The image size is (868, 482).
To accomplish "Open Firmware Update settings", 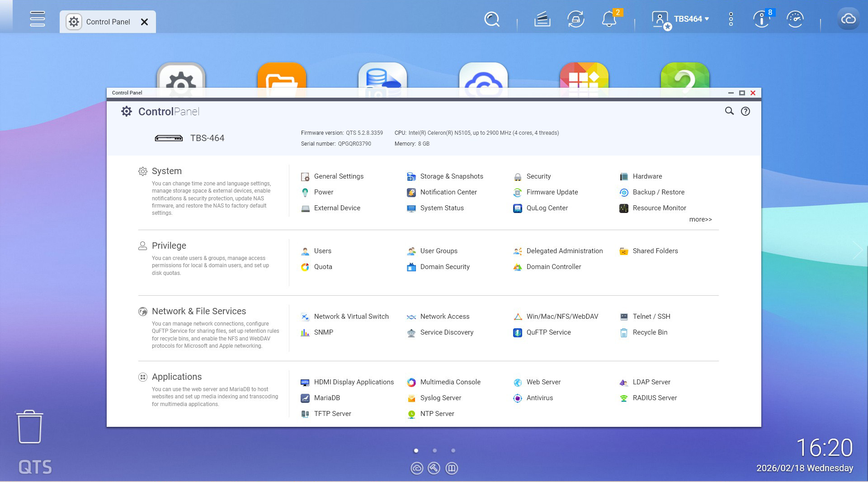I will [552, 192].
